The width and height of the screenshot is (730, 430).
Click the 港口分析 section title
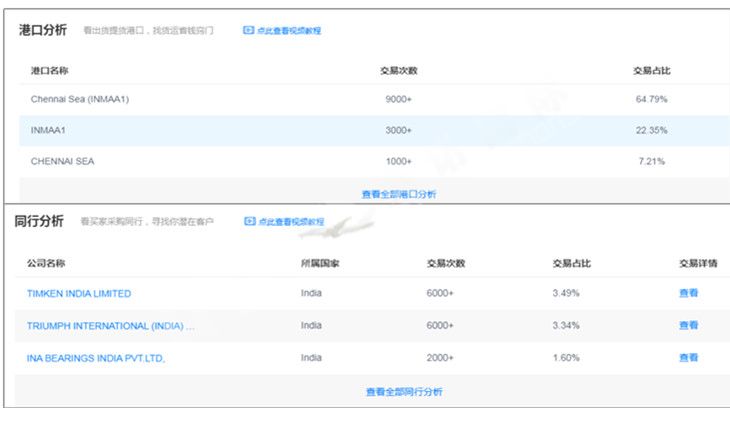click(x=43, y=30)
